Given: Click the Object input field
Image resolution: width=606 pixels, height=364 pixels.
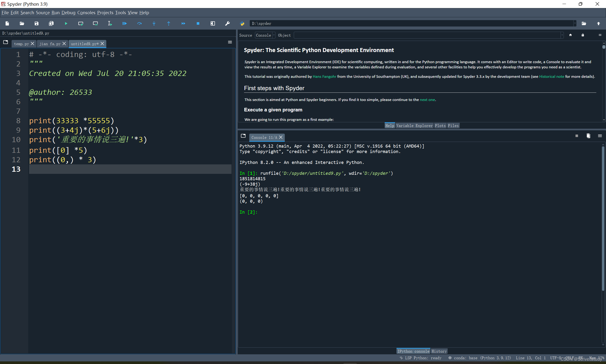Looking at the screenshot, I should pyautogui.click(x=427, y=35).
